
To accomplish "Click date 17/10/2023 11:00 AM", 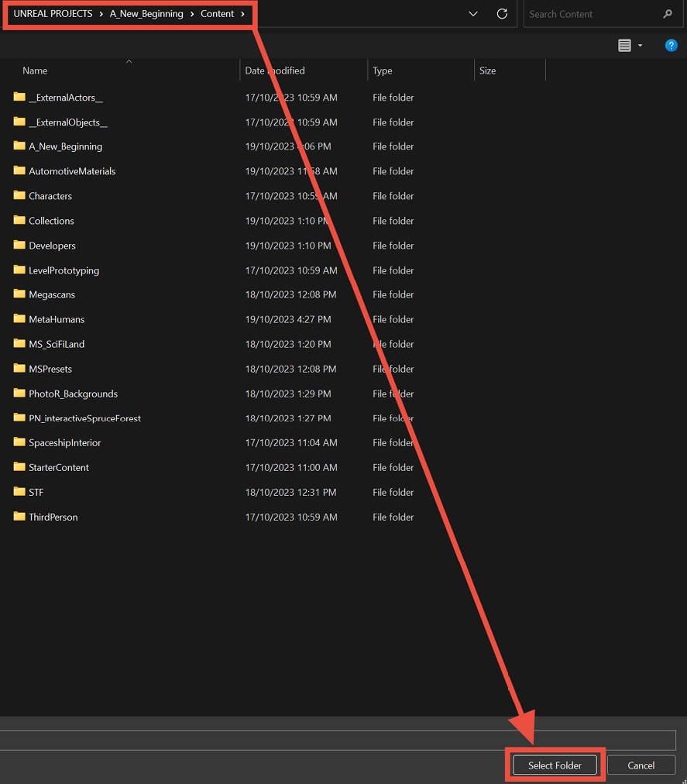I will point(291,467).
